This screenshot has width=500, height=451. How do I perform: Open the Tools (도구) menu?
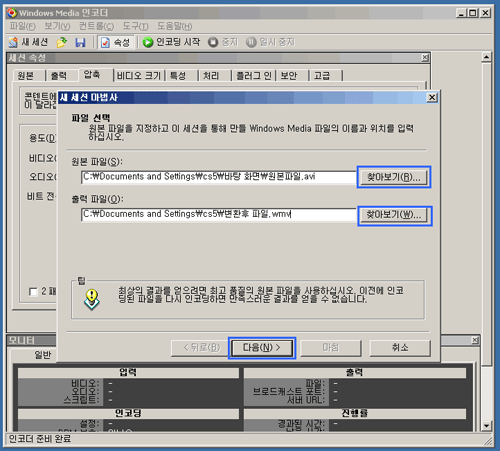(x=135, y=26)
